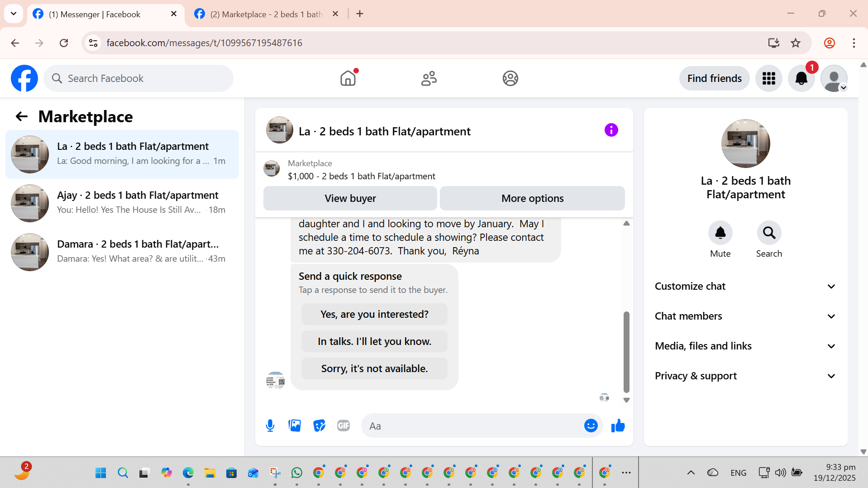Click chat scroll up arrow
The image size is (868, 488).
(x=626, y=223)
